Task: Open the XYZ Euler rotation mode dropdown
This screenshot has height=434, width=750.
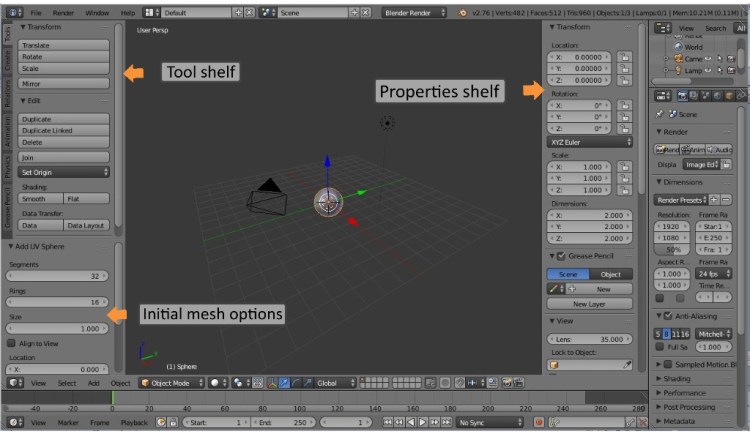Action: point(591,142)
